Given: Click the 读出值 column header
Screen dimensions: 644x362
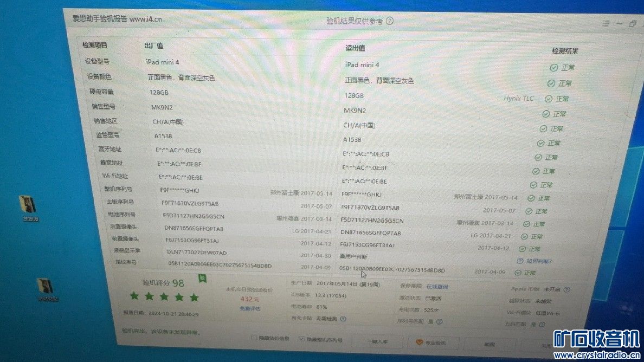Looking at the screenshot, I should [x=355, y=48].
